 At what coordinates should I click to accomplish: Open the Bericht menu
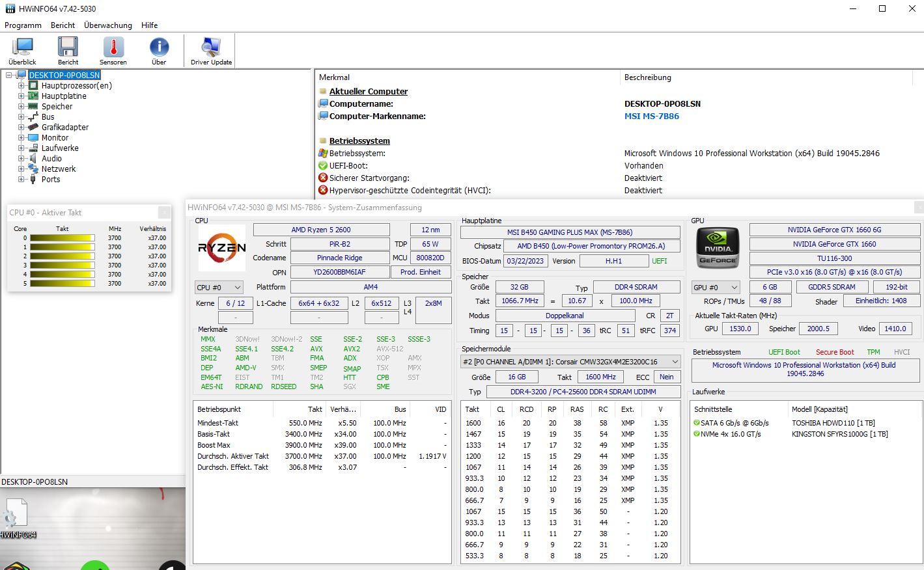(x=63, y=25)
